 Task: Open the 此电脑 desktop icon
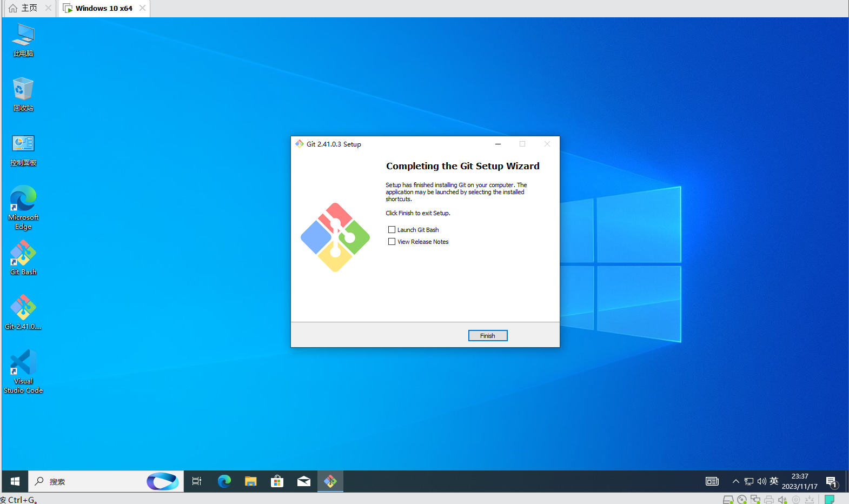[23, 41]
